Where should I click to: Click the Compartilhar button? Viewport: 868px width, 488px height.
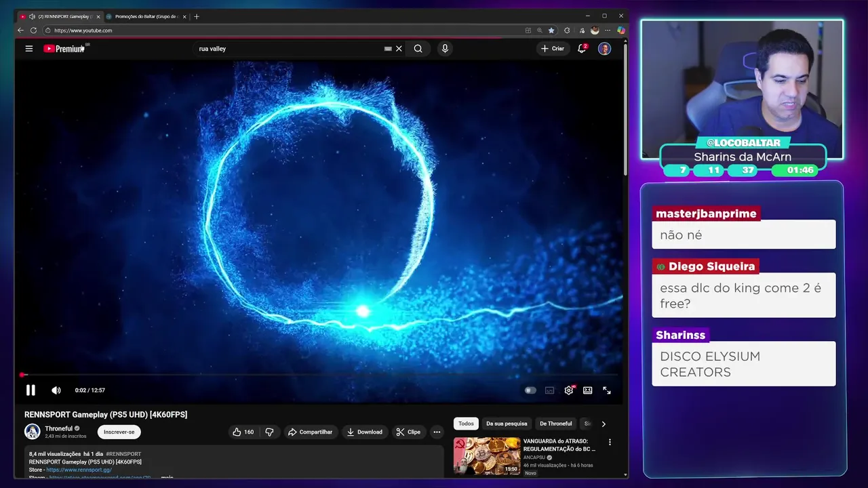[310, 432]
